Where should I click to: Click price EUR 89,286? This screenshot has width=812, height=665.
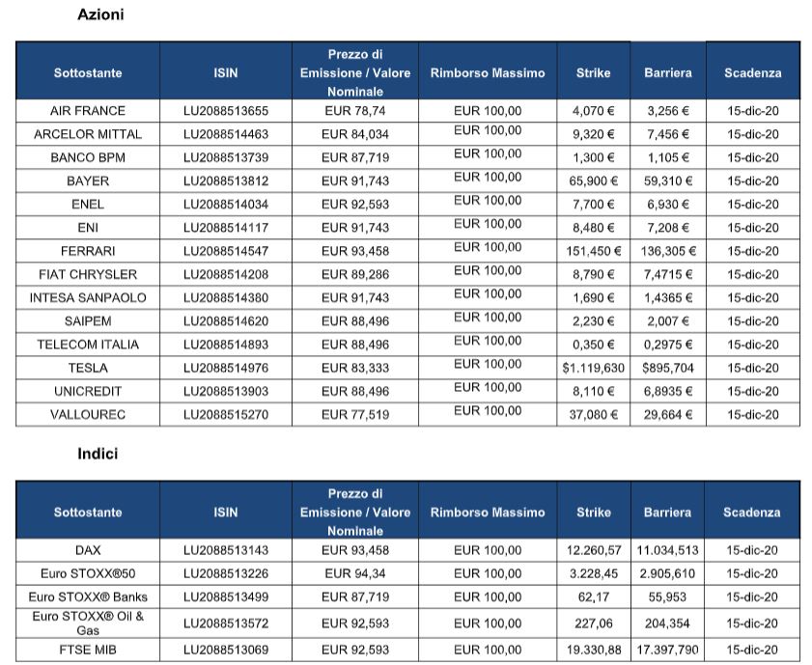pyautogui.click(x=355, y=274)
